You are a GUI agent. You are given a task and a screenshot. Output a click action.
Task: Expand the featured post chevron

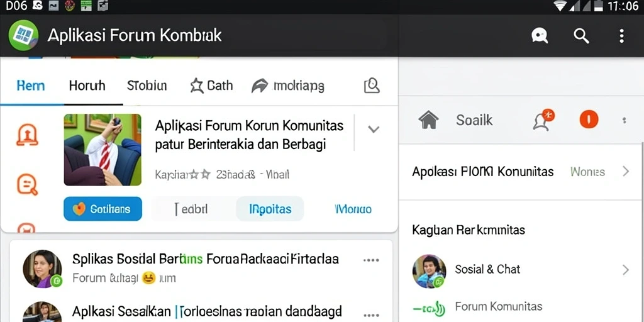coord(374,130)
